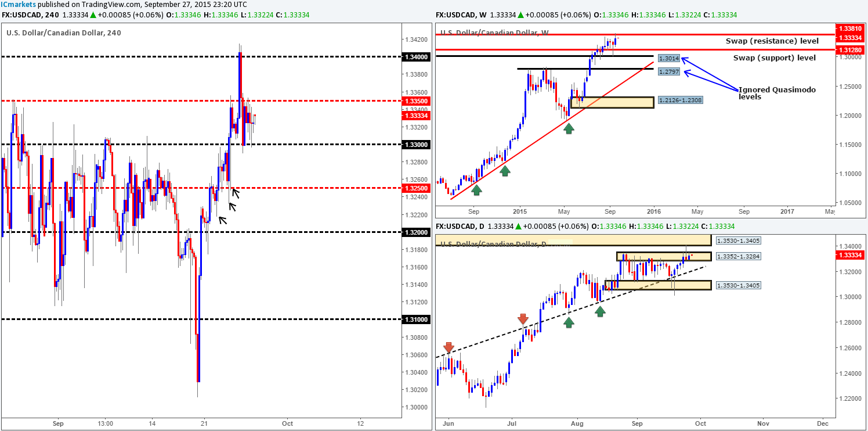Screen dimensions: 868x431
Task: Click the 1.2126-1.2308 yellow zone box on weekly chart
Action: click(x=612, y=102)
